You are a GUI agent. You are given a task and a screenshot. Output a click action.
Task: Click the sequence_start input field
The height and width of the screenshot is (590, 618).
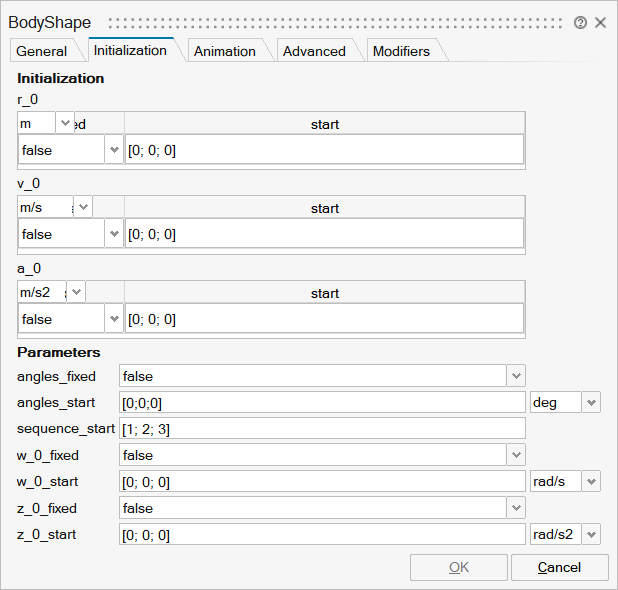pyautogui.click(x=322, y=428)
